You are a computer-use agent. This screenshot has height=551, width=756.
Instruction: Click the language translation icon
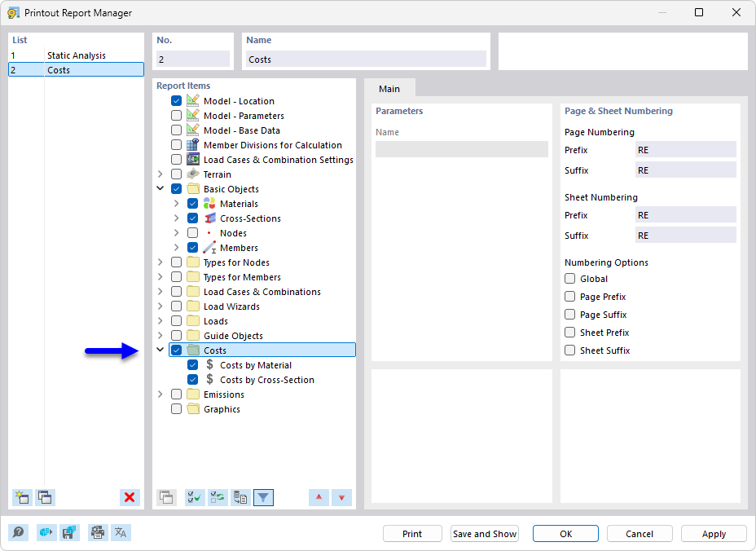click(121, 532)
